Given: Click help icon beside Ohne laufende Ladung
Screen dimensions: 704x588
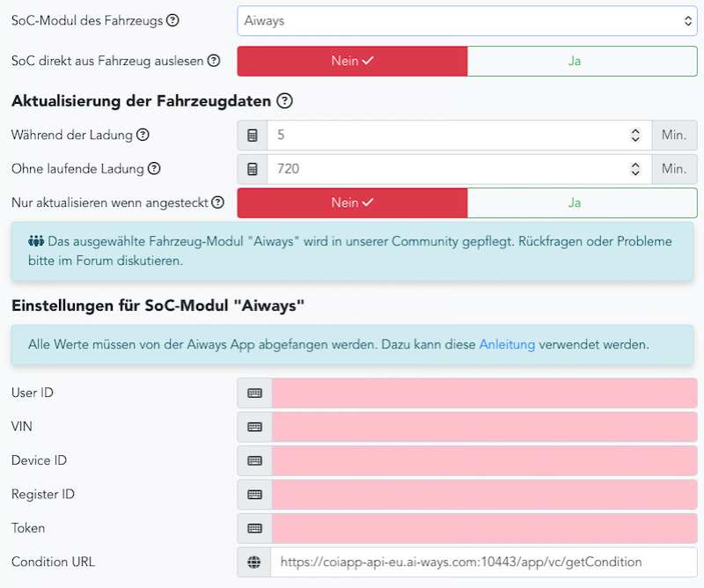Looking at the screenshot, I should 154,169.
